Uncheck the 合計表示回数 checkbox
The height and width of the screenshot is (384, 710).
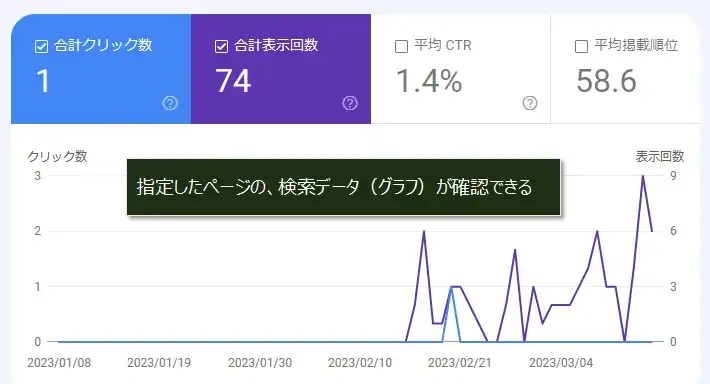[221, 46]
